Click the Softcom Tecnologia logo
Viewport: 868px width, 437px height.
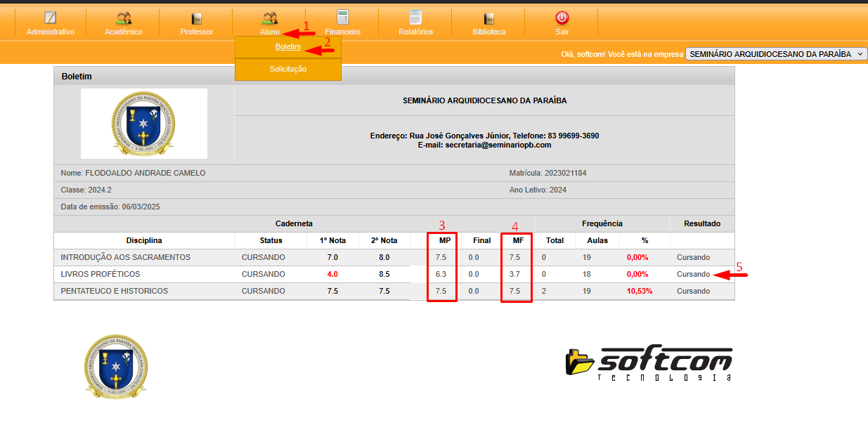click(x=649, y=363)
